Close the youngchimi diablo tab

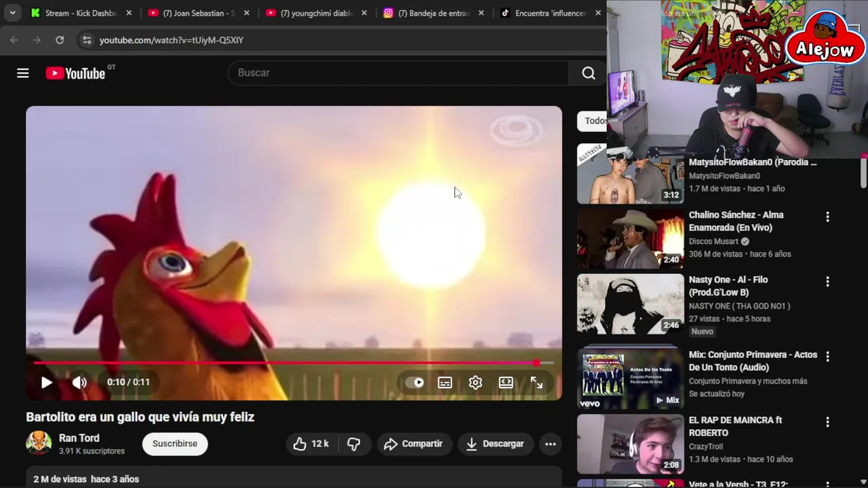pyautogui.click(x=364, y=13)
